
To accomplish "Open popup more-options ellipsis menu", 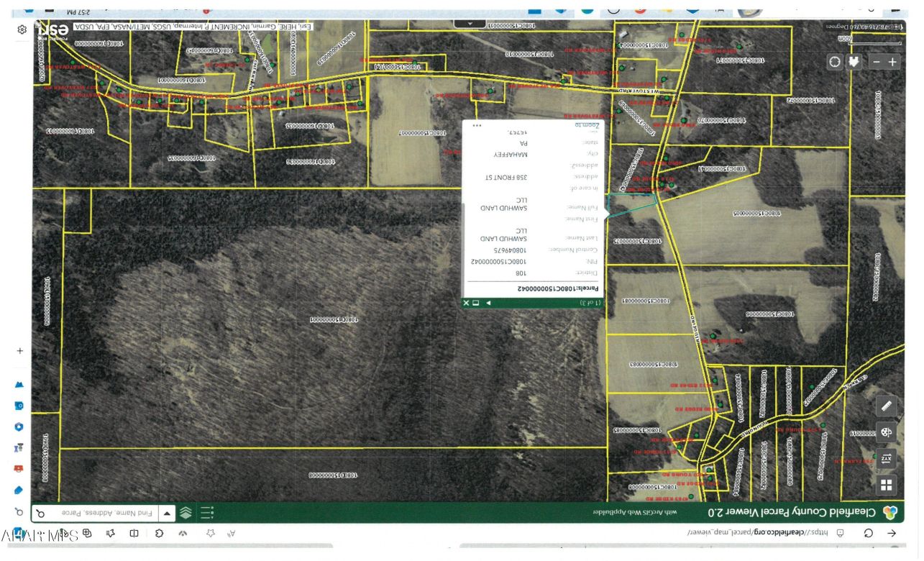I will pos(476,125).
